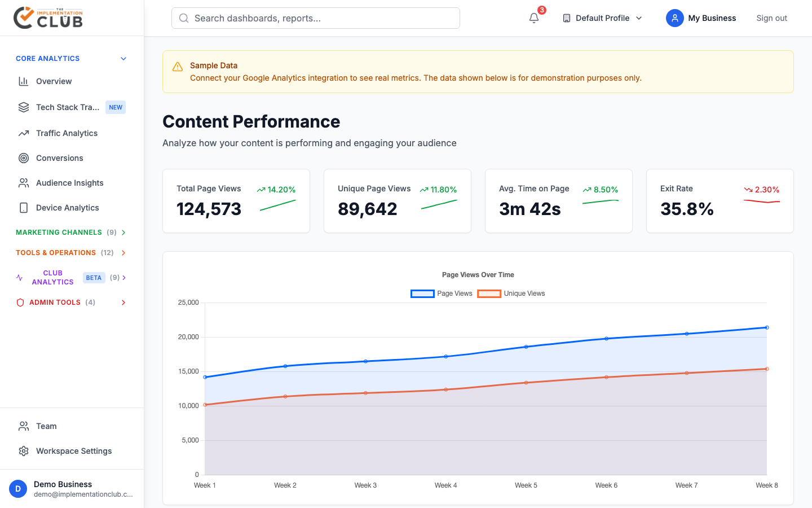812x508 pixels.
Task: Go to the Team page
Action: 46,426
